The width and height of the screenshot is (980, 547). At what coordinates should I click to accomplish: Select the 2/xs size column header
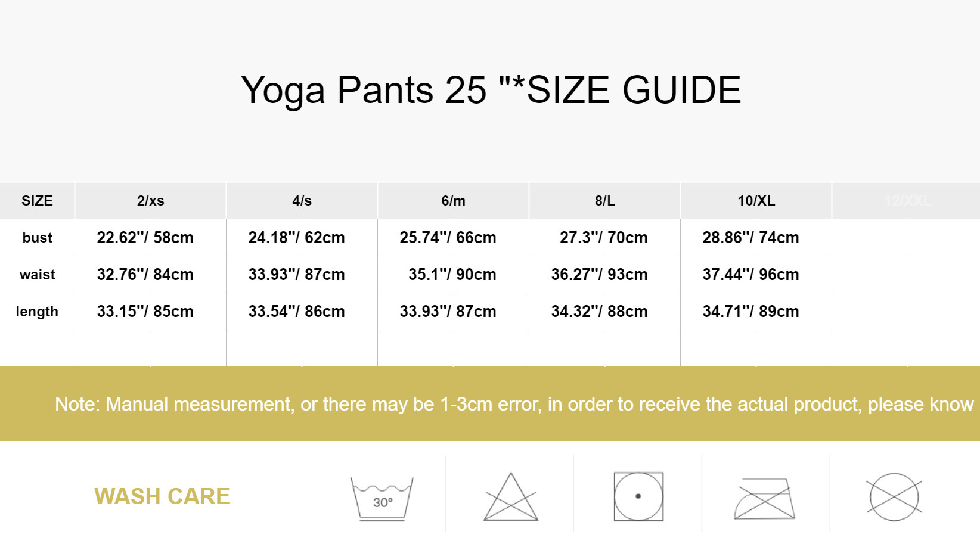coord(151,201)
